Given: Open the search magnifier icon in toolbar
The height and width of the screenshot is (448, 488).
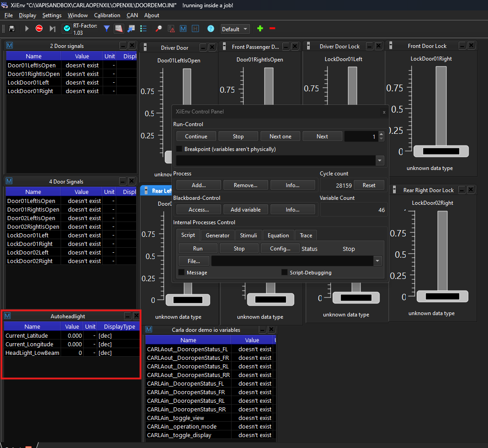Looking at the screenshot, I should (159, 28).
